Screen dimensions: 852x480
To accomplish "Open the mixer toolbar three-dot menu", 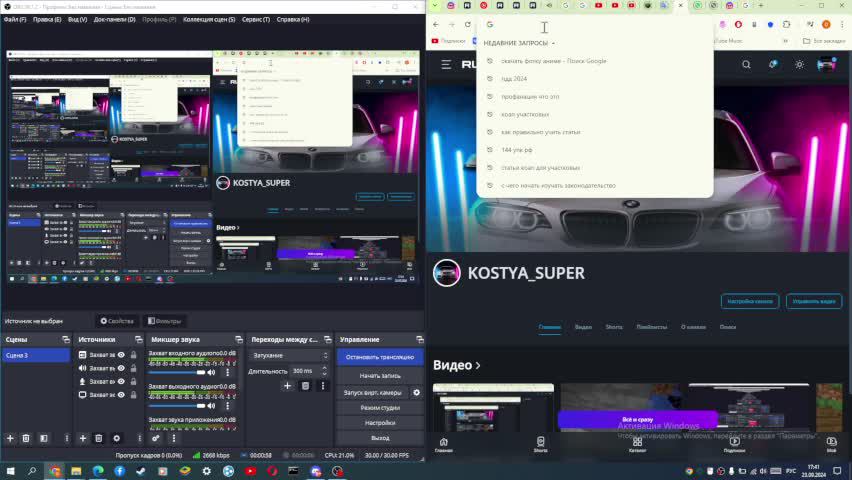I will coord(174,438).
